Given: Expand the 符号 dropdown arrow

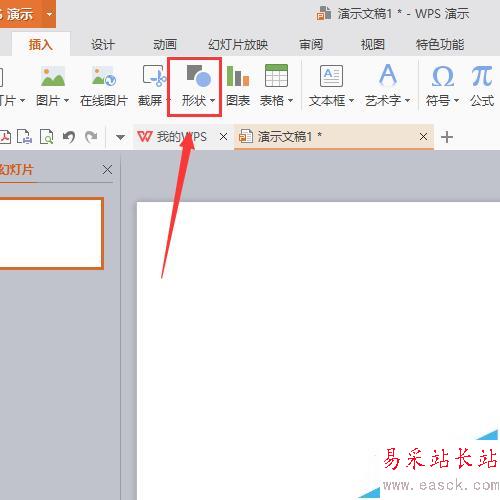Looking at the screenshot, I should 456,100.
